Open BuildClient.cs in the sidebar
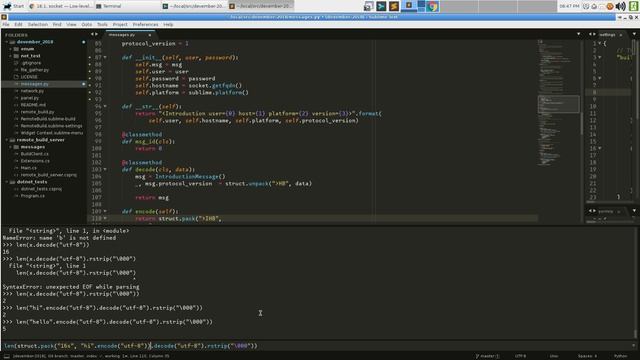640x360 pixels. 35,154
